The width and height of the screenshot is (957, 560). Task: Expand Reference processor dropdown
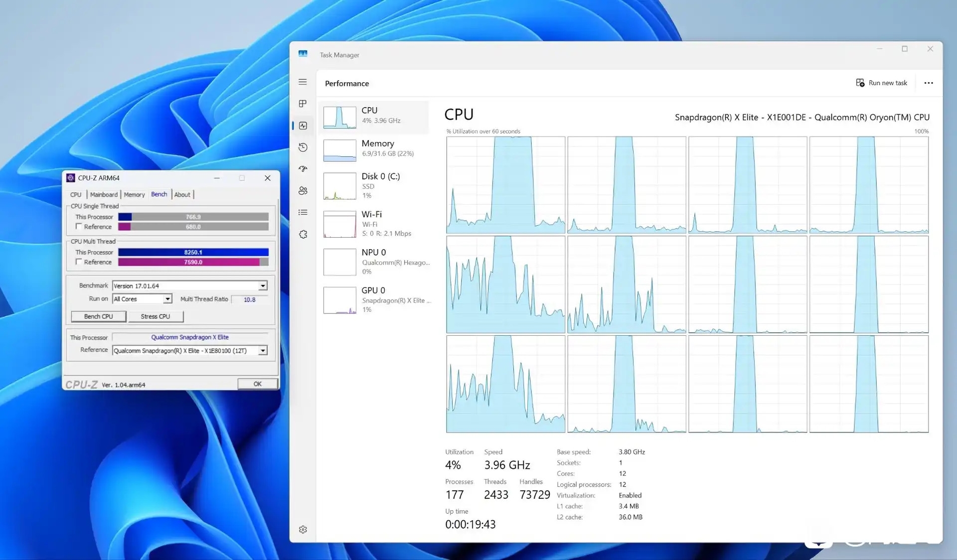pyautogui.click(x=262, y=351)
